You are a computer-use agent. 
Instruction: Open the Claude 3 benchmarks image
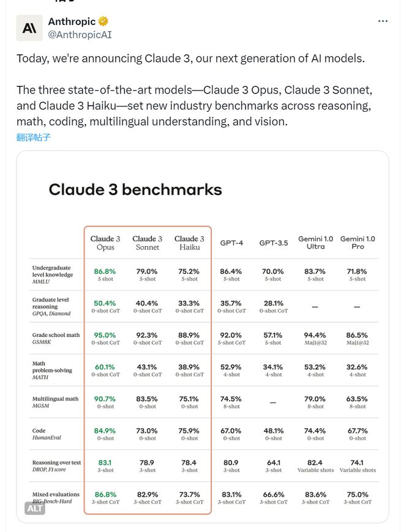[x=203, y=336]
